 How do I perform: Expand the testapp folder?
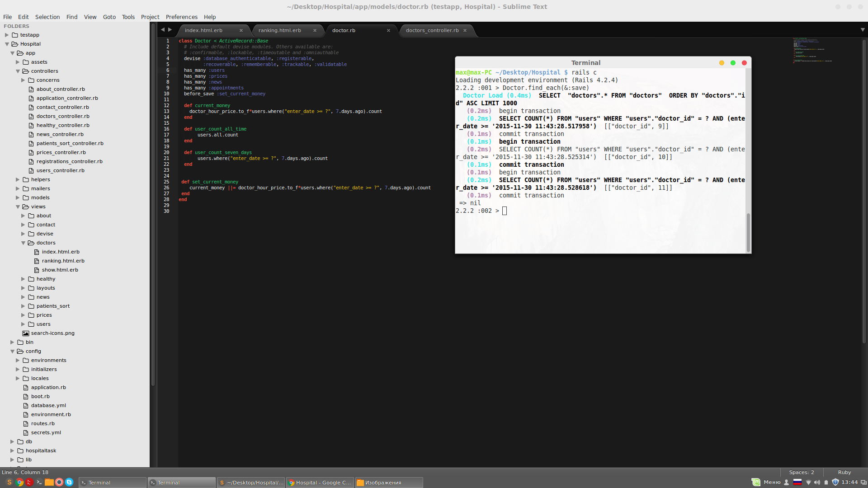coord(7,35)
